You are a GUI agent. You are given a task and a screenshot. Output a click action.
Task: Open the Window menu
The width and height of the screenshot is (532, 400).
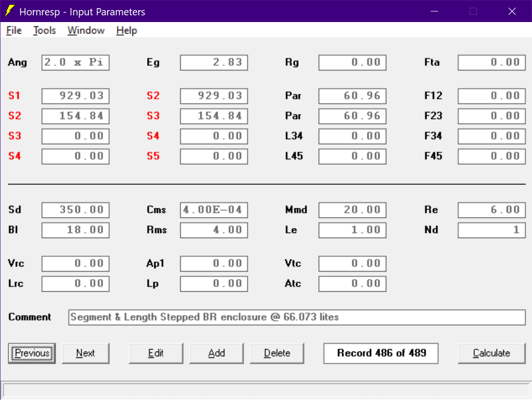click(x=86, y=31)
